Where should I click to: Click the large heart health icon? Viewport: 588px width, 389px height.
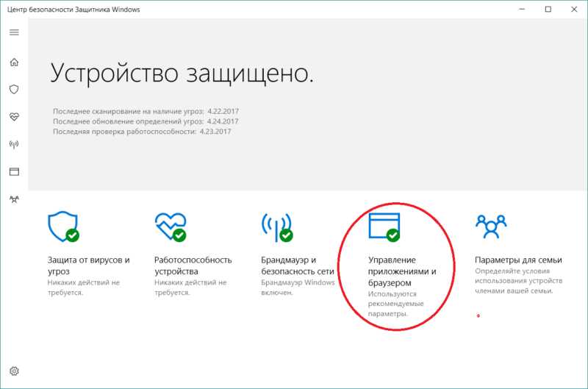click(x=171, y=226)
